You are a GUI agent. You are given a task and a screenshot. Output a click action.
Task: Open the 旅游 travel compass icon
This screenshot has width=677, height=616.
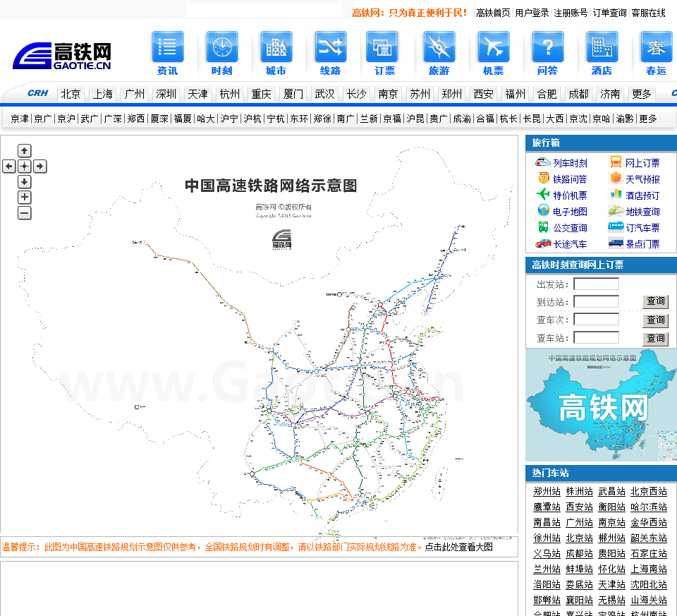[x=439, y=47]
